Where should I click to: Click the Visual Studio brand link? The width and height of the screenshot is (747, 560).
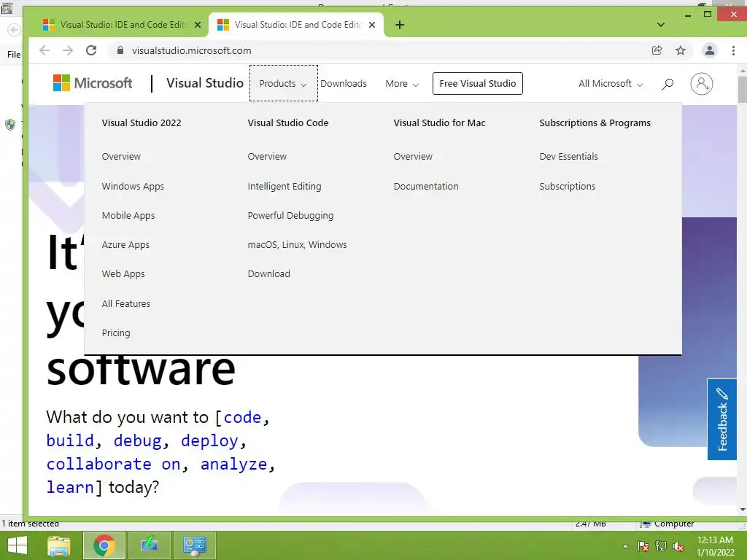205,83
